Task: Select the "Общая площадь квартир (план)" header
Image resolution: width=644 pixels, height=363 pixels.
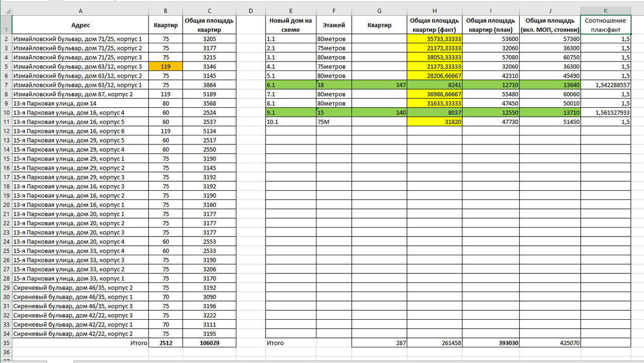Action: tap(491, 25)
